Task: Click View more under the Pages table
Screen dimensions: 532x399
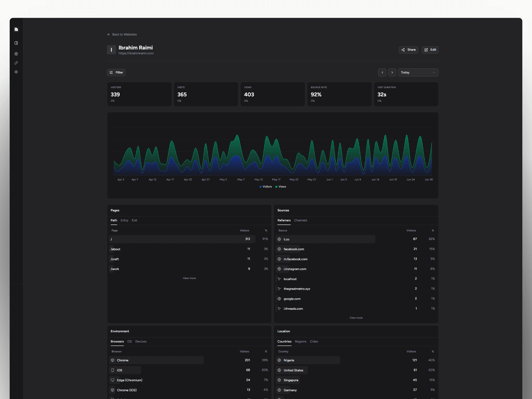Action: click(x=189, y=278)
